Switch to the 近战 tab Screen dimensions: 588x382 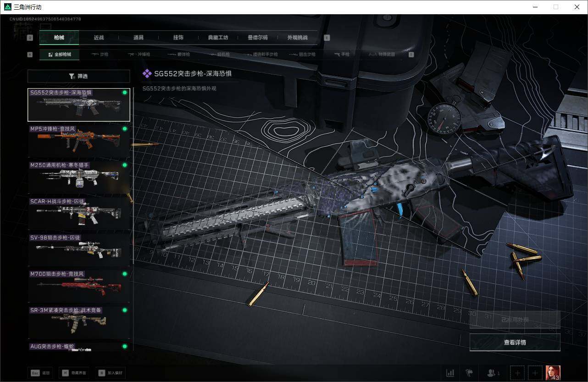click(x=99, y=38)
